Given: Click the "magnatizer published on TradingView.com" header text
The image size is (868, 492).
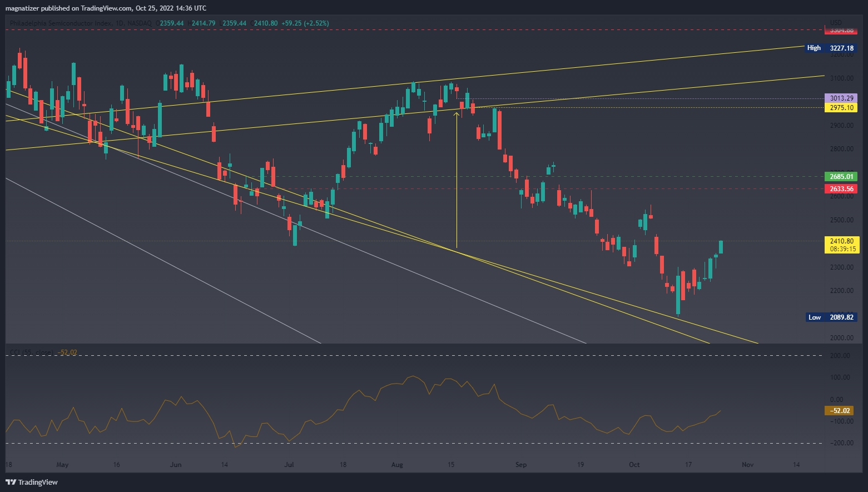Looking at the screenshot, I should pos(69,8).
